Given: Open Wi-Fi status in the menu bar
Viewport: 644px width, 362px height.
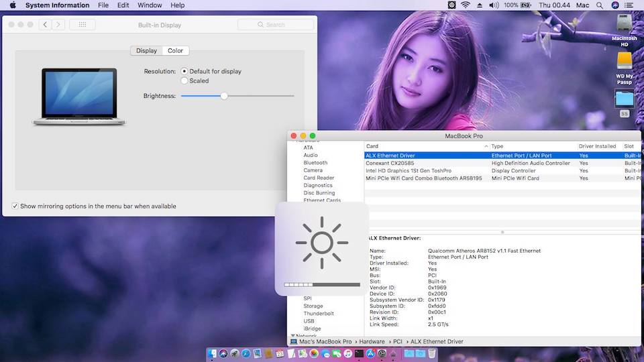Looking at the screenshot, I should [x=466, y=5].
